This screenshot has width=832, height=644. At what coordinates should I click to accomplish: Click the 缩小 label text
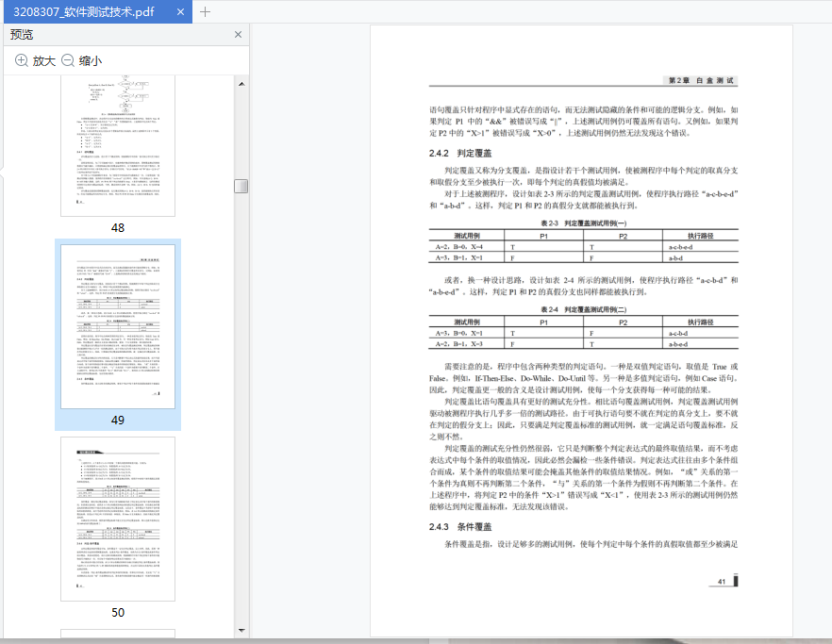coord(91,61)
